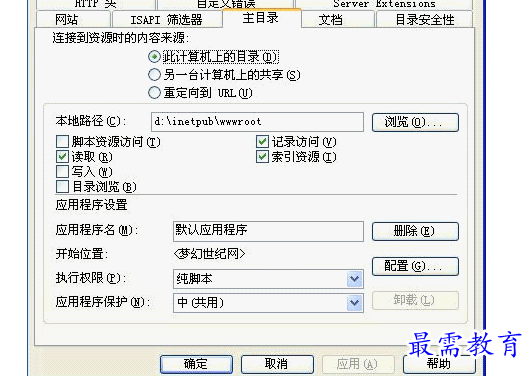The height and width of the screenshot is (376, 530).
Task: Click the 浏览 browse button
Action: [415, 122]
